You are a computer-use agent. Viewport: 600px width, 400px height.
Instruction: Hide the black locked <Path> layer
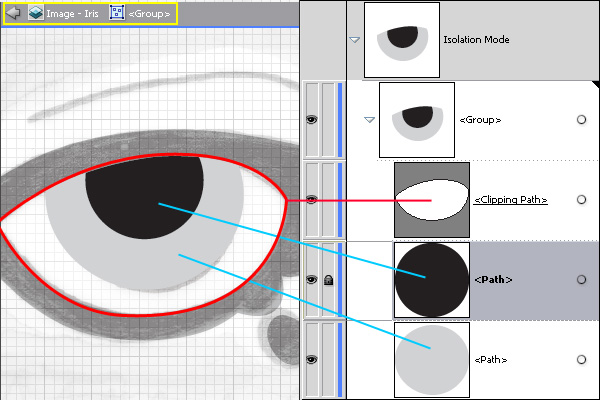(x=312, y=279)
